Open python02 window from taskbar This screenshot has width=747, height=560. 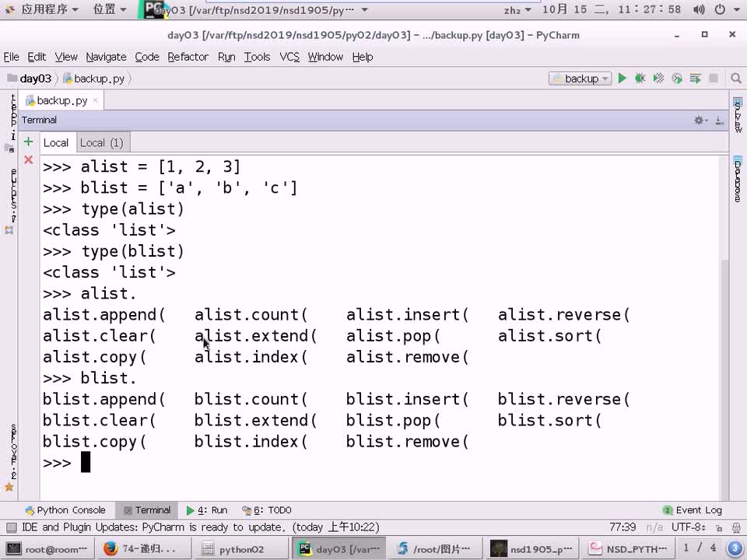241,549
